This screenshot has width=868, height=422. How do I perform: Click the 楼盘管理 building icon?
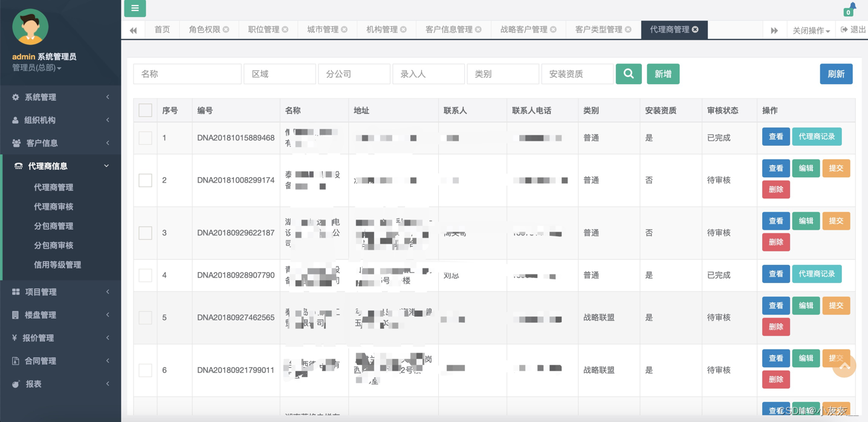(16, 314)
